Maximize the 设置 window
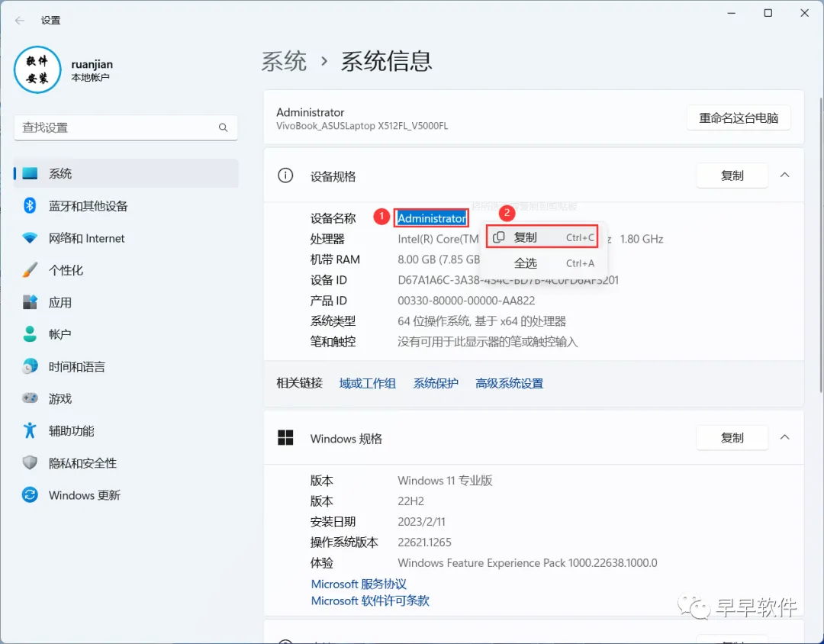The width and height of the screenshot is (824, 644). [x=768, y=13]
